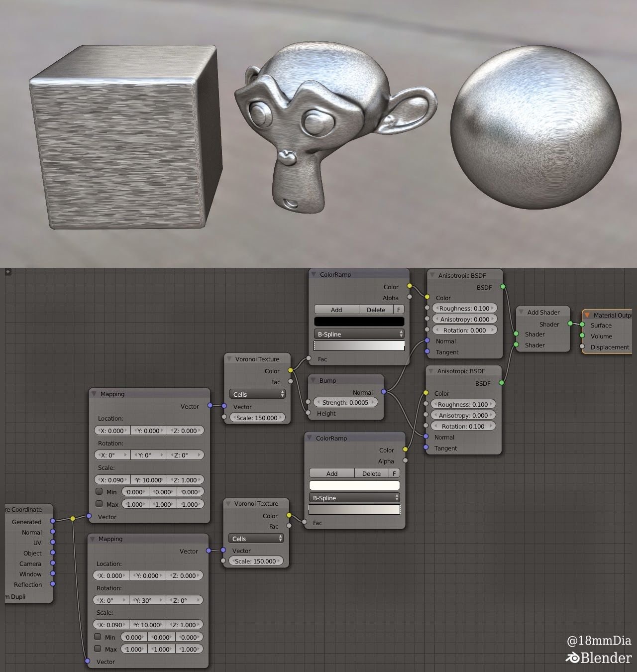The width and height of the screenshot is (637, 672).
Task: Click BSDF output socket of Anisotropic node with Rotation 0.000
Action: point(503,287)
